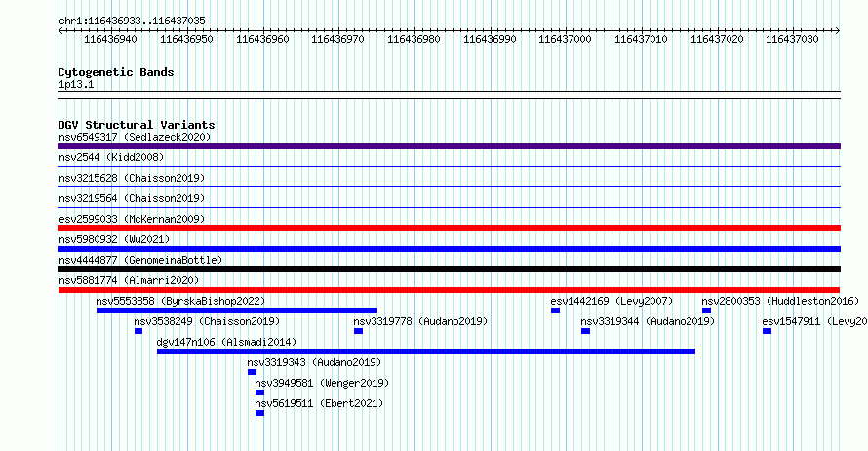Viewport: 868px width, 451px height.
Task: Open the nsv3319344 (Audano2019) label
Action: [648, 321]
